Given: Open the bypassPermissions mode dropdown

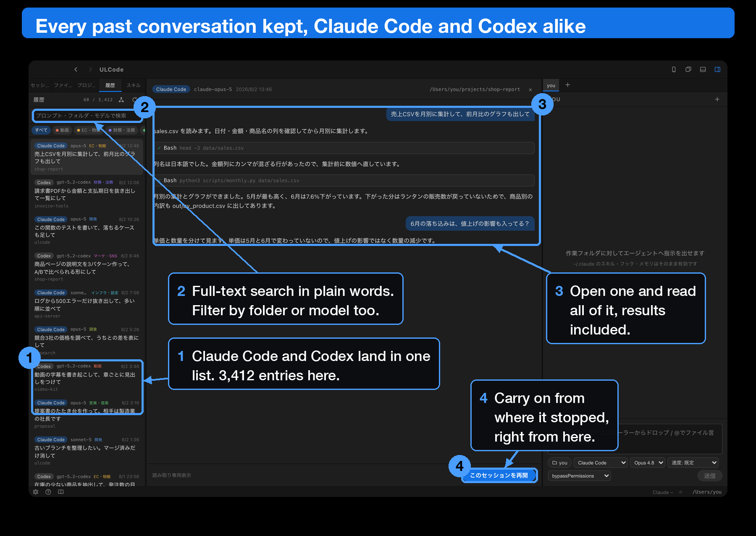Looking at the screenshot, I should 579,476.
